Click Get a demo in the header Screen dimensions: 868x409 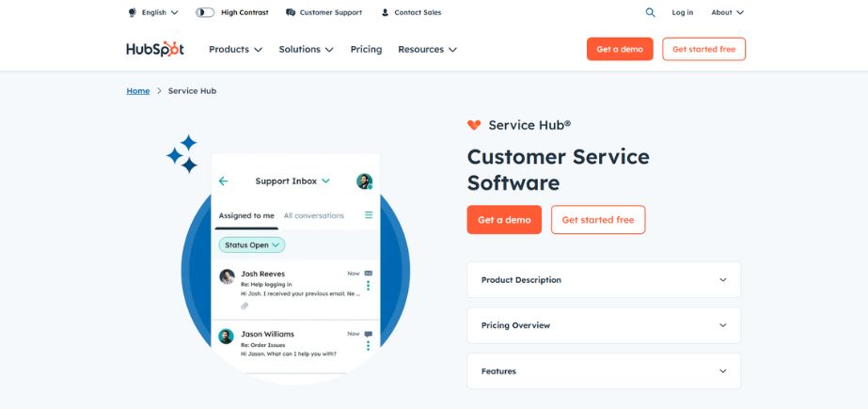(x=620, y=49)
